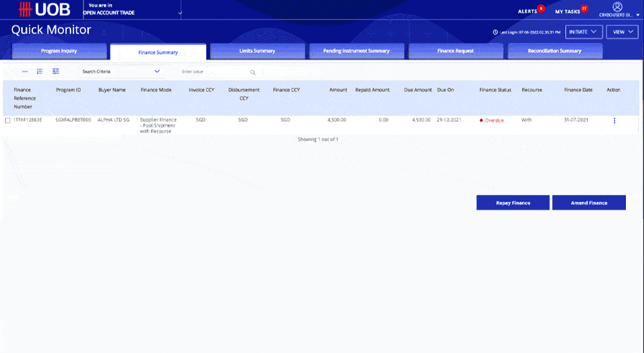Click the Amend Finance button
The width and height of the screenshot is (644, 353).
click(x=589, y=202)
